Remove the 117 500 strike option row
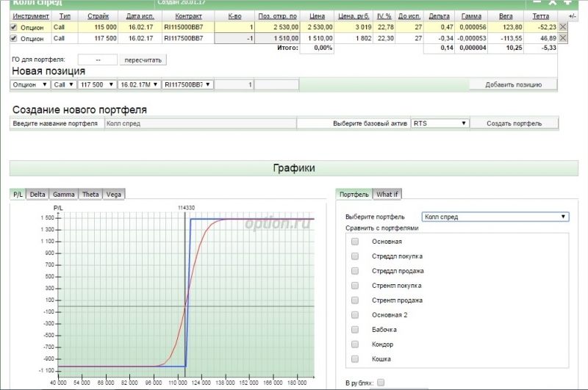 point(563,37)
